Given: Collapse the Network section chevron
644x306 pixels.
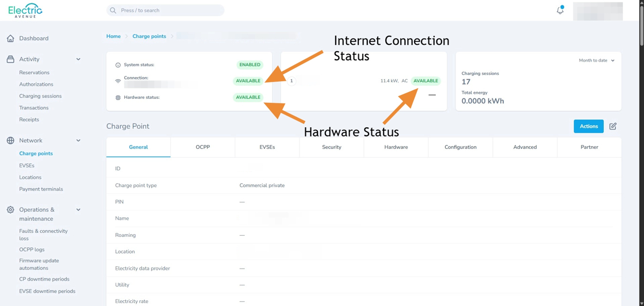Looking at the screenshot, I should [78, 140].
